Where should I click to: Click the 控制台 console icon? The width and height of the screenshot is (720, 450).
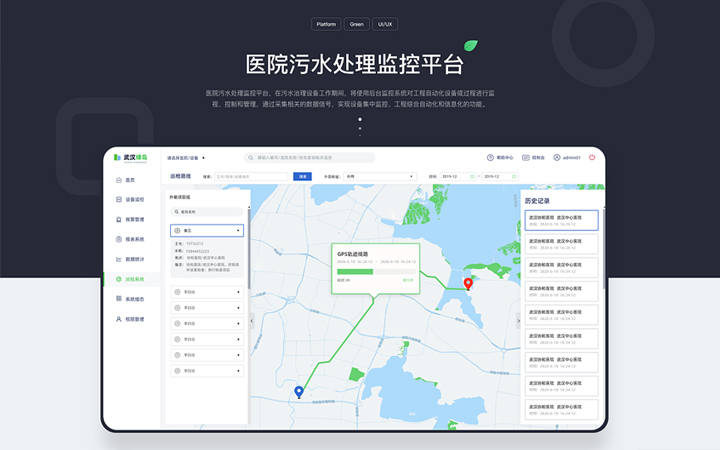point(526,157)
